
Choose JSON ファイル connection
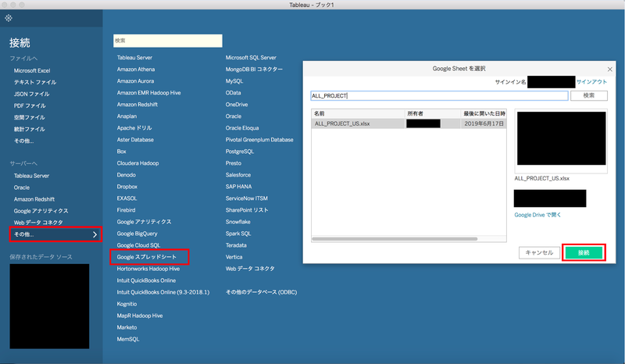tap(31, 94)
